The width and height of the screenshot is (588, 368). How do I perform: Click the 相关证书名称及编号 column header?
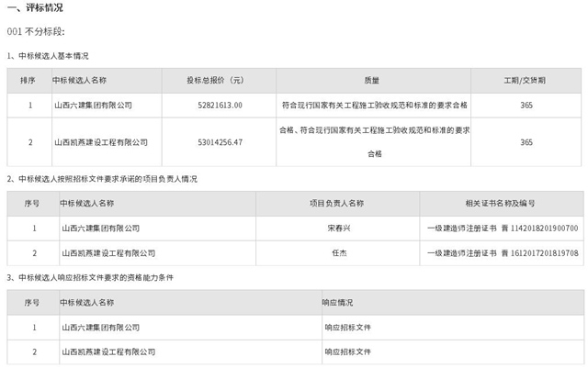[500, 204]
